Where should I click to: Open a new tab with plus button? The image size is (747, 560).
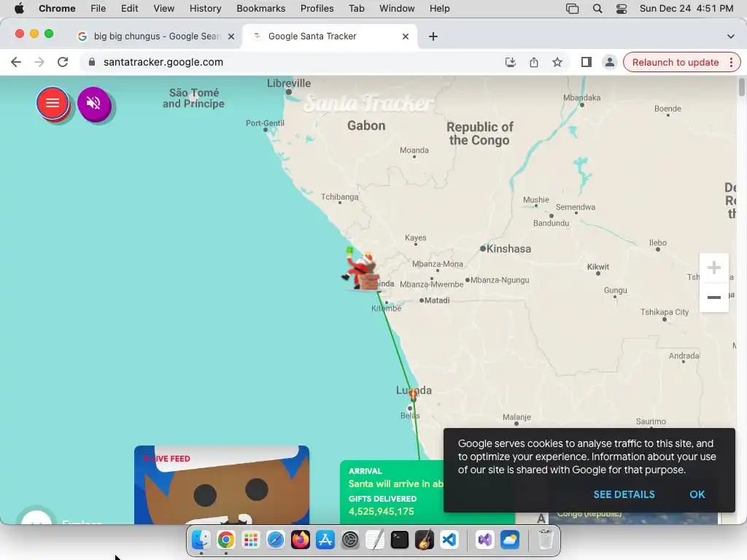pyautogui.click(x=433, y=36)
